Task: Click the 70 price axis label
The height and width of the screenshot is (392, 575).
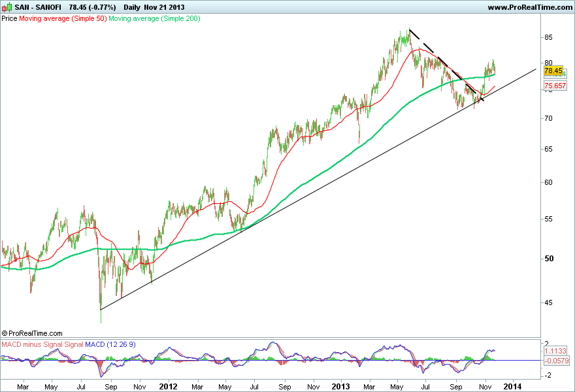Action: (549, 118)
